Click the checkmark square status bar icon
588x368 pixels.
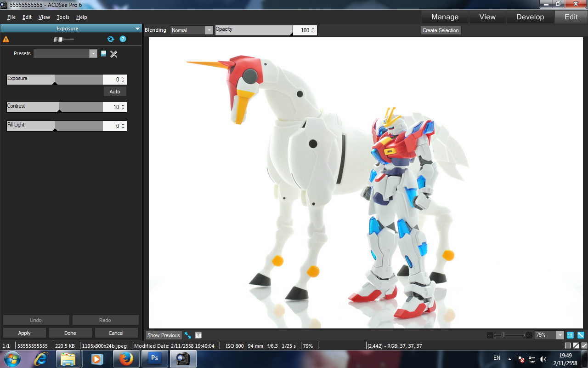pyautogui.click(x=584, y=345)
